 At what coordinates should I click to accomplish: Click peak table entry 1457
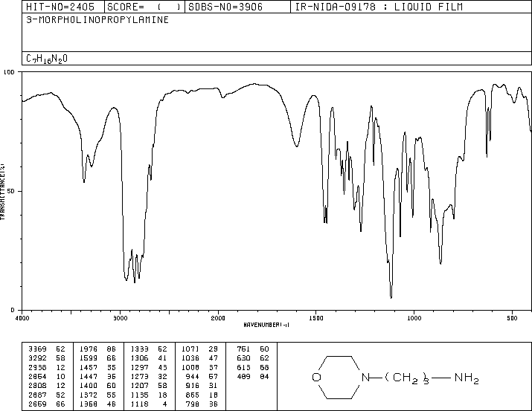pyautogui.click(x=89, y=367)
